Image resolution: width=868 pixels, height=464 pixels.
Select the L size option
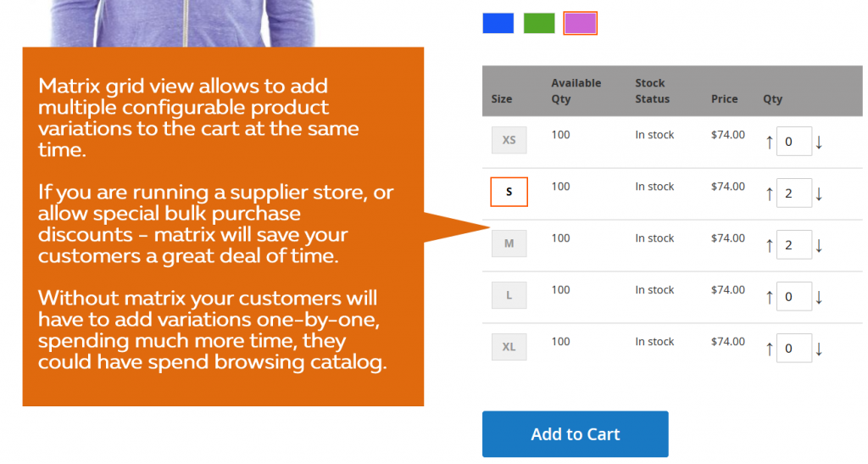tap(509, 295)
